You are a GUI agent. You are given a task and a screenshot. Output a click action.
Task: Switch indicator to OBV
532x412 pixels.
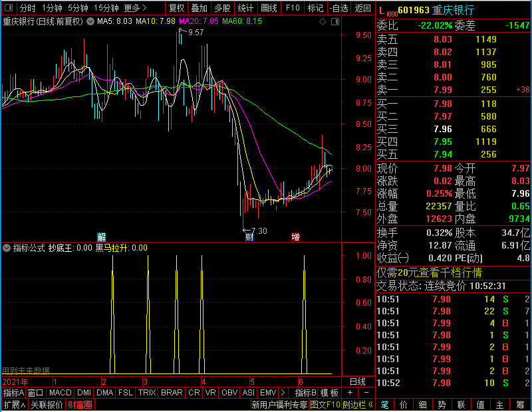tap(229, 393)
